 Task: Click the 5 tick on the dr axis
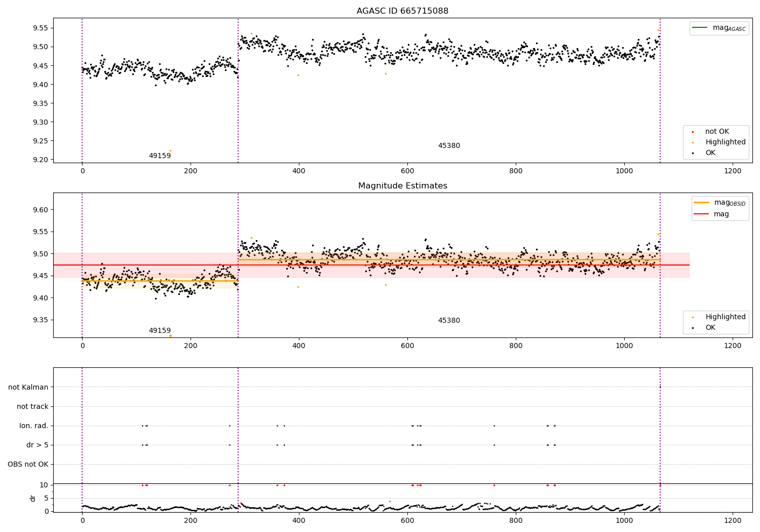(x=46, y=498)
